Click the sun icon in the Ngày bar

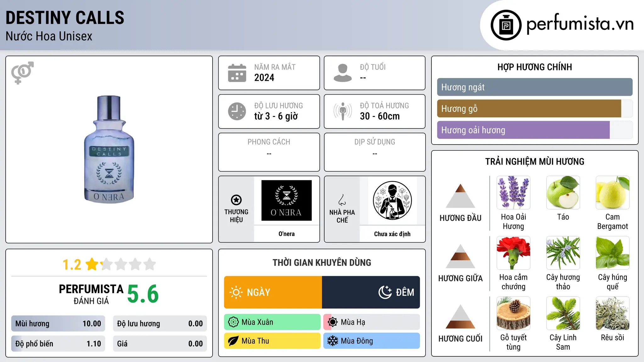click(236, 292)
